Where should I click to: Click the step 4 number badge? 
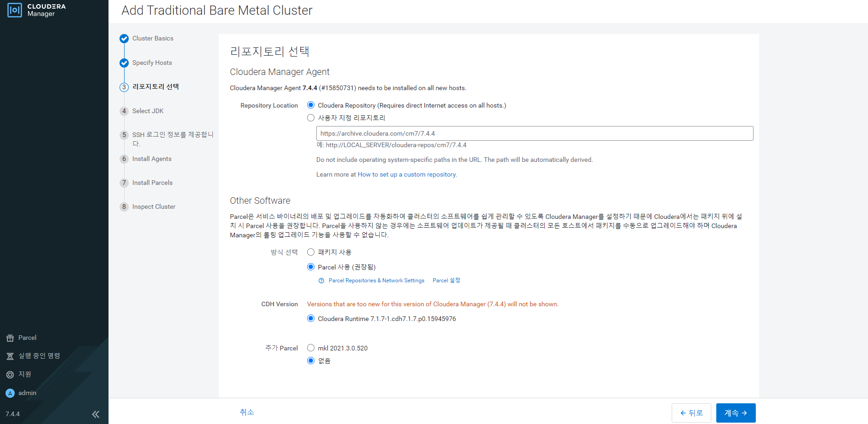click(x=124, y=111)
